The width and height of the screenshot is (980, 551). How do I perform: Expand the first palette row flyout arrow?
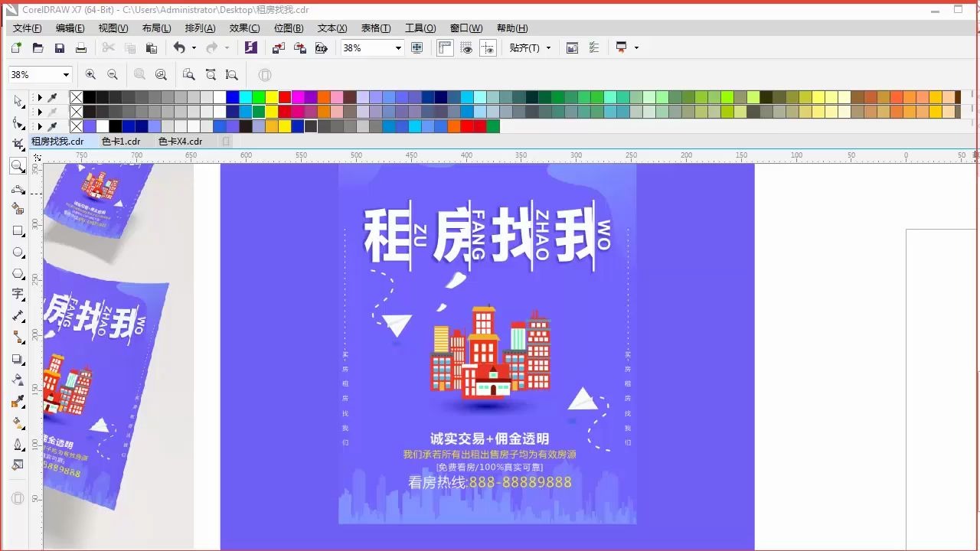click(40, 97)
